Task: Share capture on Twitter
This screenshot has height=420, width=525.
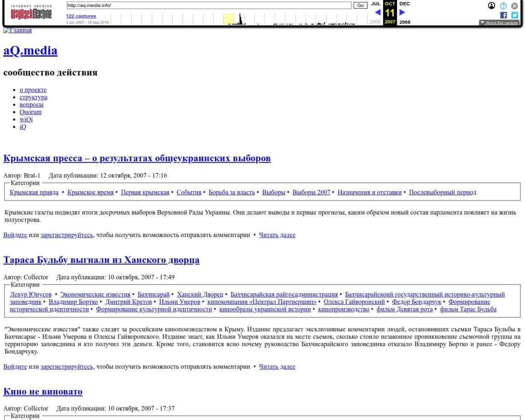Action: [x=514, y=15]
